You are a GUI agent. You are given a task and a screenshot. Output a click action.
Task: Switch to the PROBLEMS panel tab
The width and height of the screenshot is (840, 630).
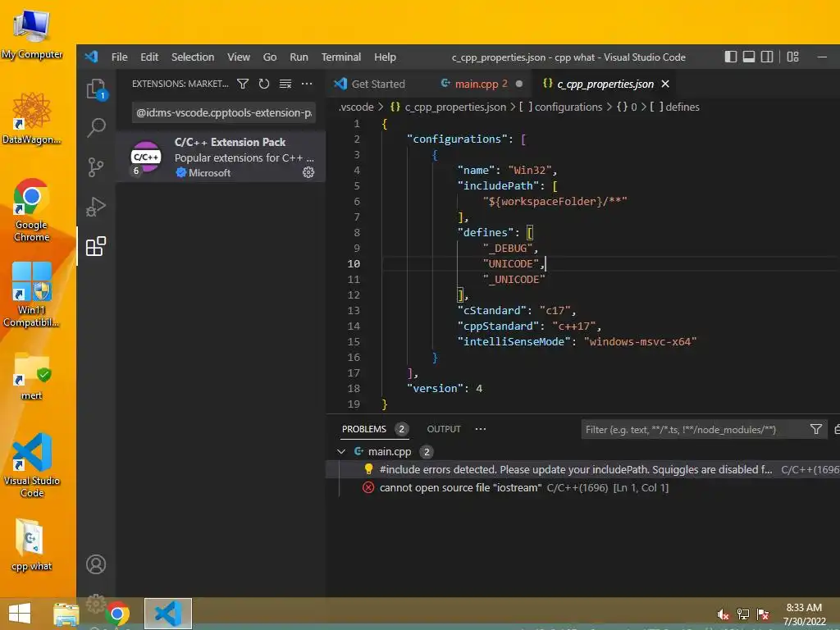tap(364, 429)
